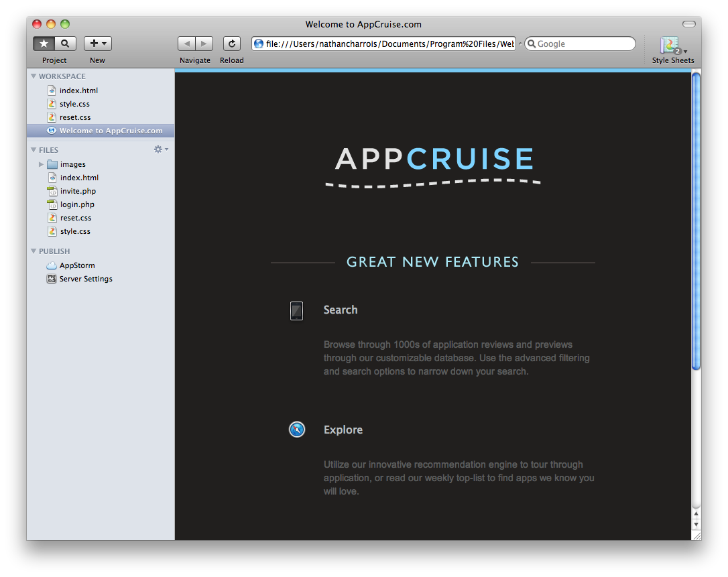Click the window resize grip

[x=696, y=535]
